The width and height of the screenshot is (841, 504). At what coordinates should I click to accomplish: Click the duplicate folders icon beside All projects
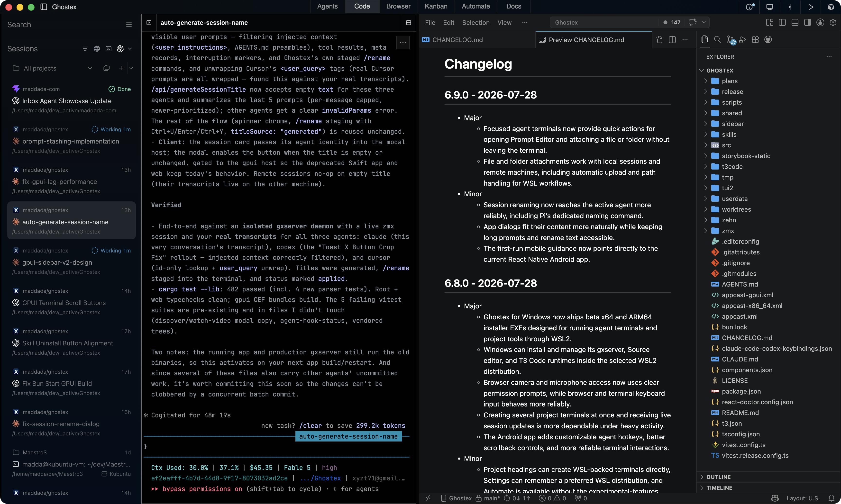[x=106, y=68]
